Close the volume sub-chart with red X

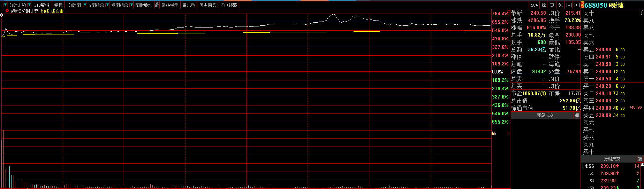pos(508,133)
